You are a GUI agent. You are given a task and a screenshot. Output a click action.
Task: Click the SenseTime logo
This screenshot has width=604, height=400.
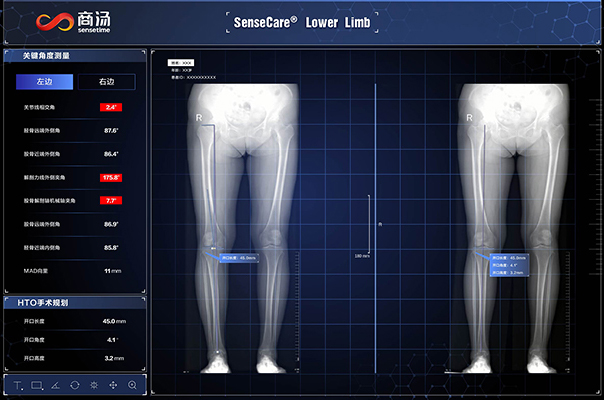click(73, 22)
